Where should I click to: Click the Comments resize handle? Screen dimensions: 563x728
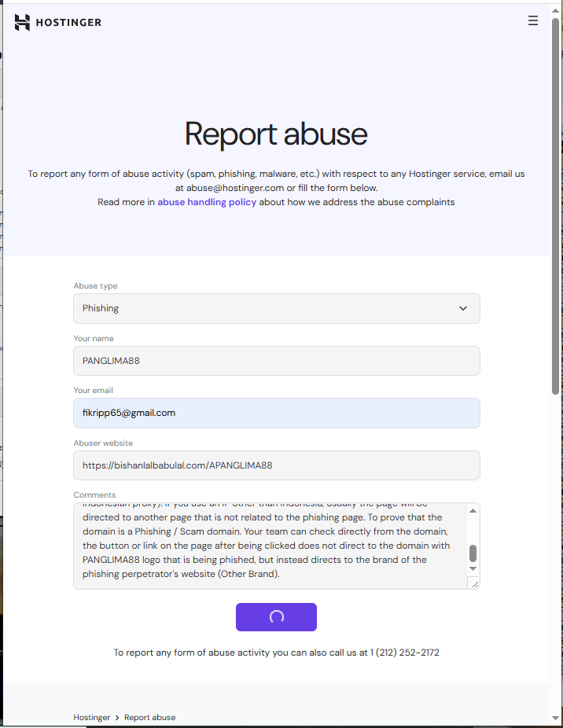pyautogui.click(x=475, y=584)
